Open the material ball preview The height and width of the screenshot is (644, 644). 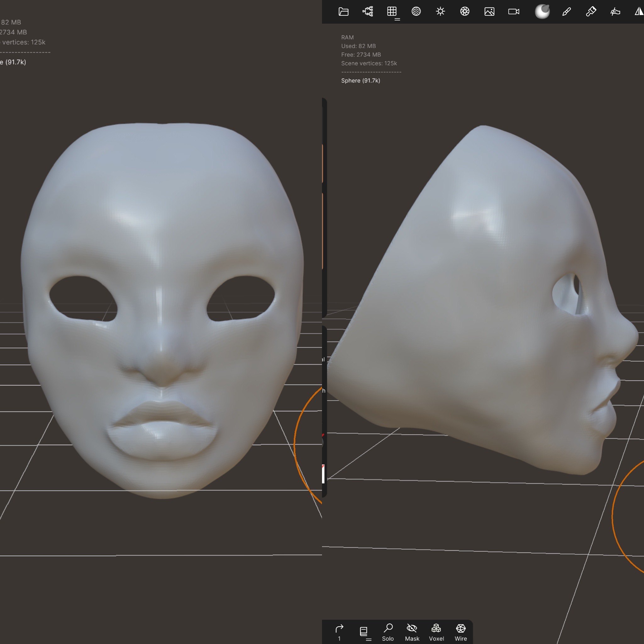click(x=542, y=12)
